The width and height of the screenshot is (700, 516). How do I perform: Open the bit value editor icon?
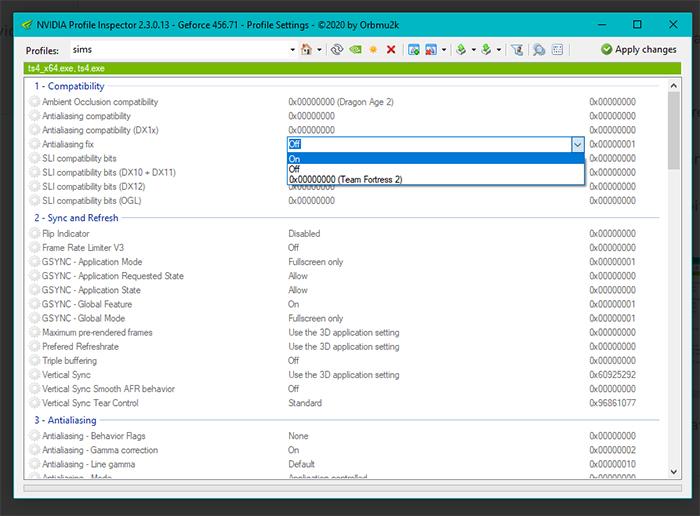(557, 50)
